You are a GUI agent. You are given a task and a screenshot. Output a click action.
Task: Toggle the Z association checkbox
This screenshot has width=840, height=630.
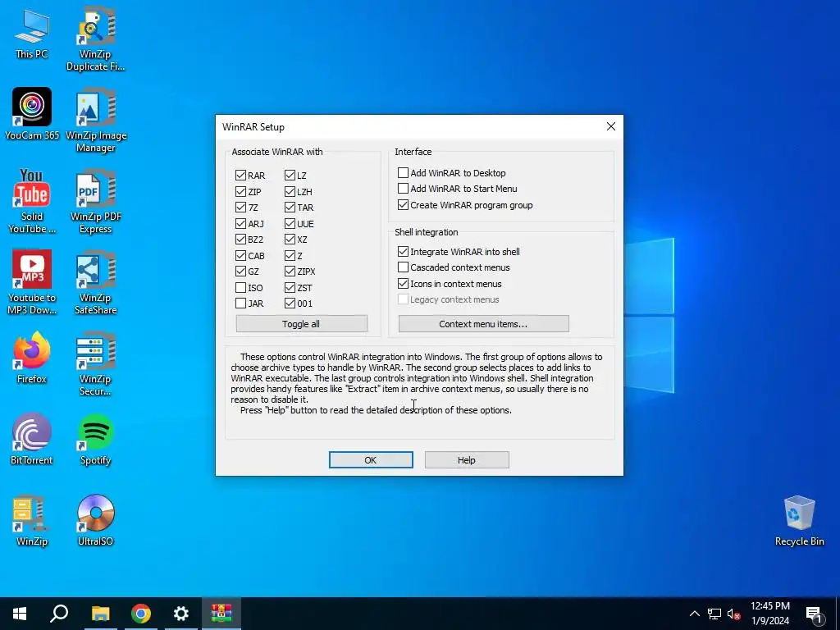290,256
